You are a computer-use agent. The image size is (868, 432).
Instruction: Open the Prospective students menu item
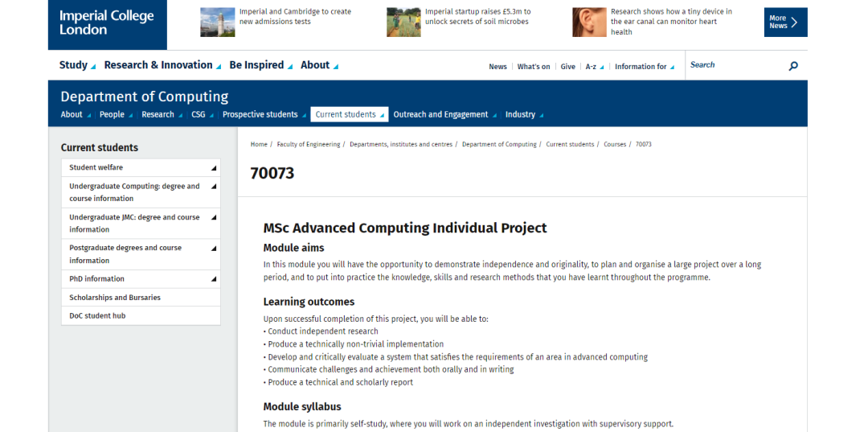click(264, 115)
